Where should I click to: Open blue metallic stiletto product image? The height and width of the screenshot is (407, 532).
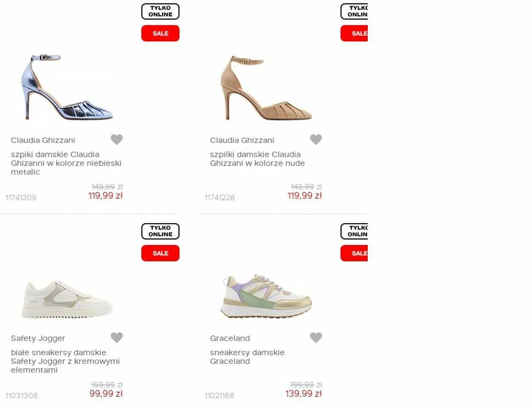coord(67,87)
